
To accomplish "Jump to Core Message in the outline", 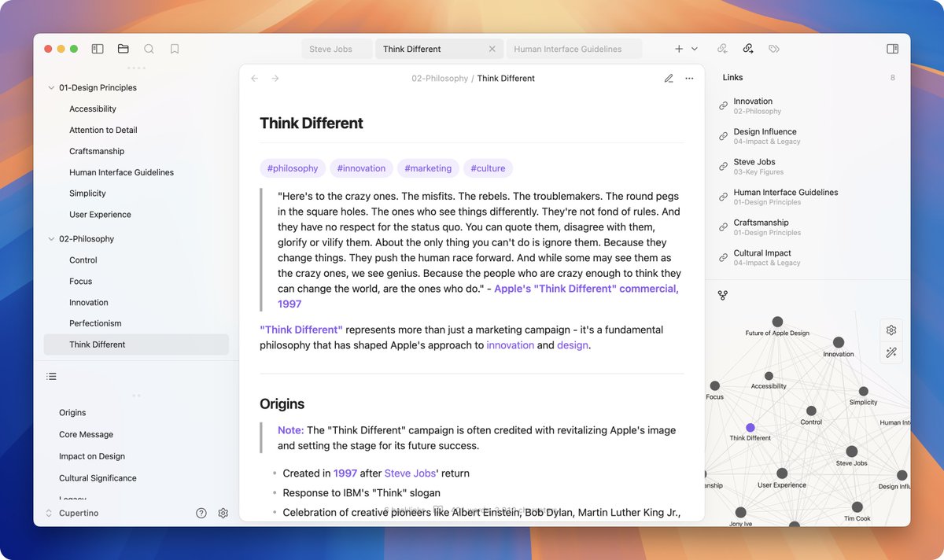I will click(86, 435).
